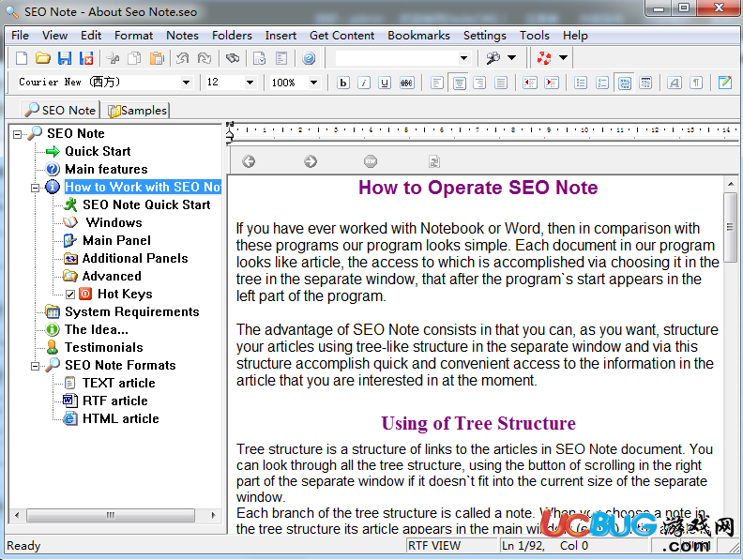Open the arrow beside the search key icon
The image size is (743, 560).
click(512, 58)
